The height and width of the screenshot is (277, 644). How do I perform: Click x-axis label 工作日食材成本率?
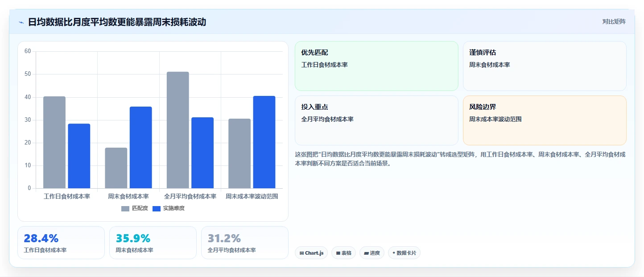coord(67,196)
